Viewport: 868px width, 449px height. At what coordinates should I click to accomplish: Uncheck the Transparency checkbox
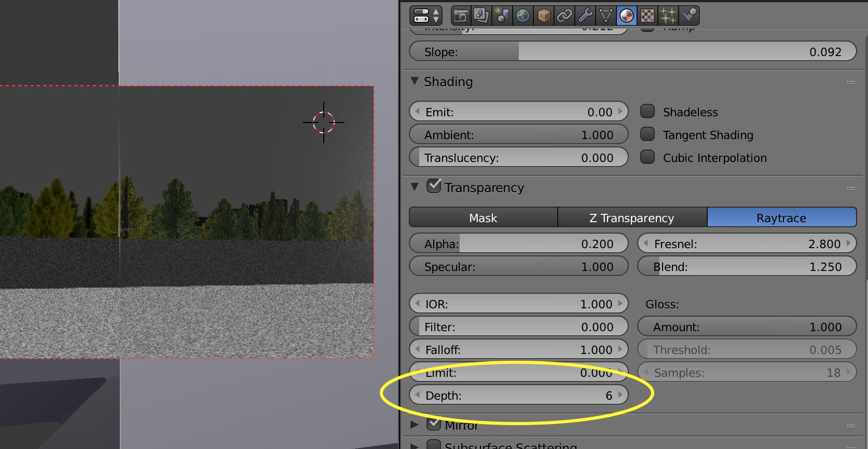(434, 186)
